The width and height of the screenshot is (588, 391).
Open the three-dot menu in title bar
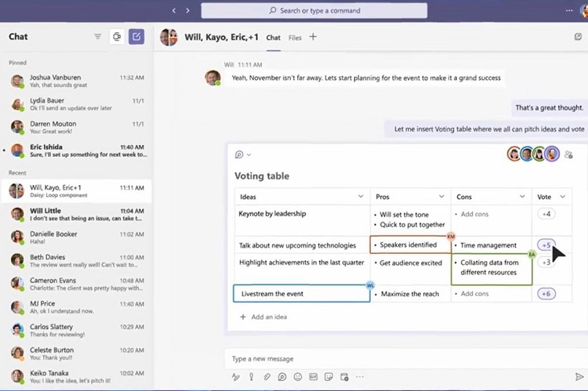[569, 10]
